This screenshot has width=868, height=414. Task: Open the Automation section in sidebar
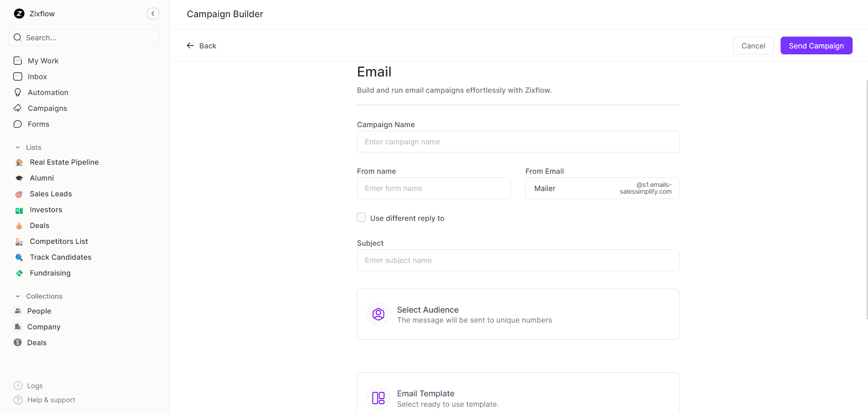[48, 92]
